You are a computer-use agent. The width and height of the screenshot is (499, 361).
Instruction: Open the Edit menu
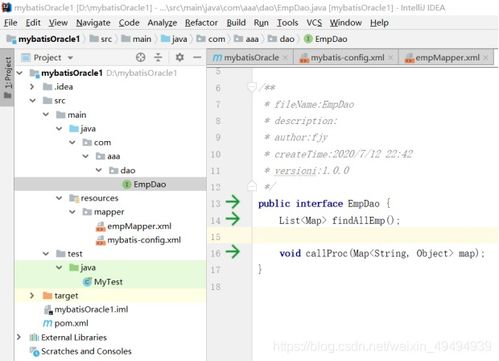33,23
